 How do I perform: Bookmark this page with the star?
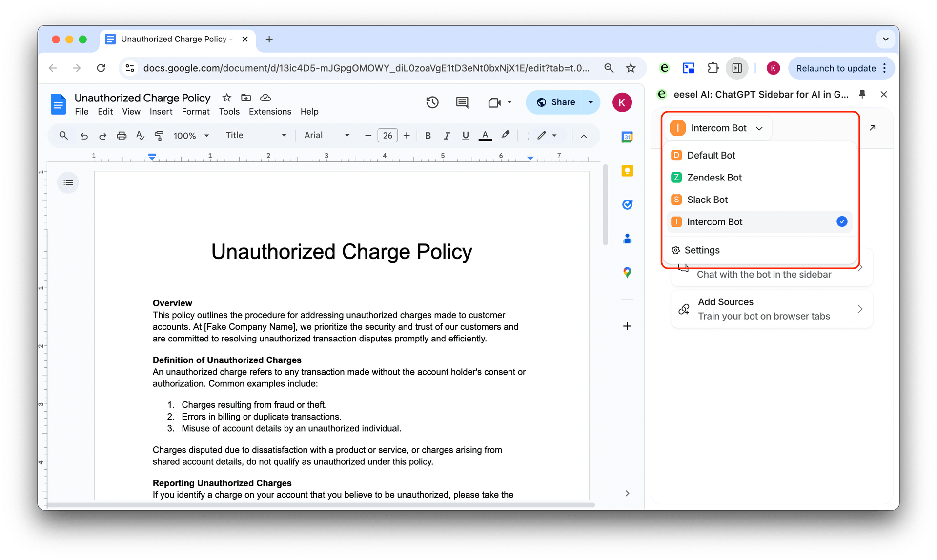tap(631, 68)
